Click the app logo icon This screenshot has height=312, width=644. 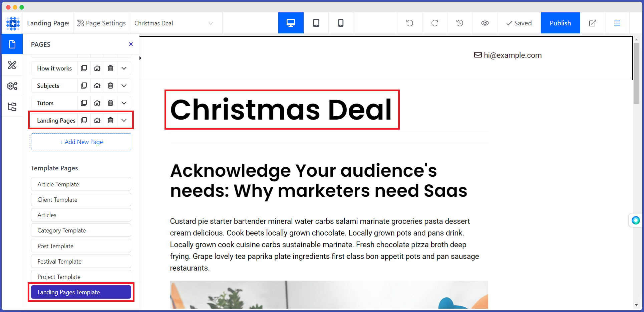(13, 23)
